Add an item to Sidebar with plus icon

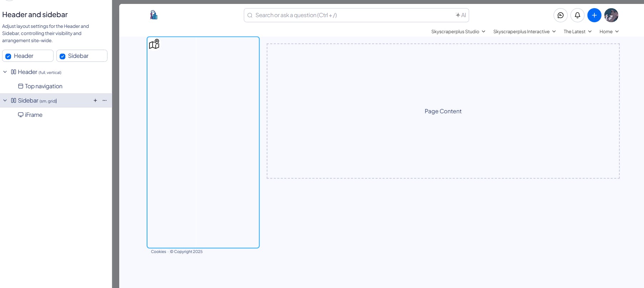95,100
